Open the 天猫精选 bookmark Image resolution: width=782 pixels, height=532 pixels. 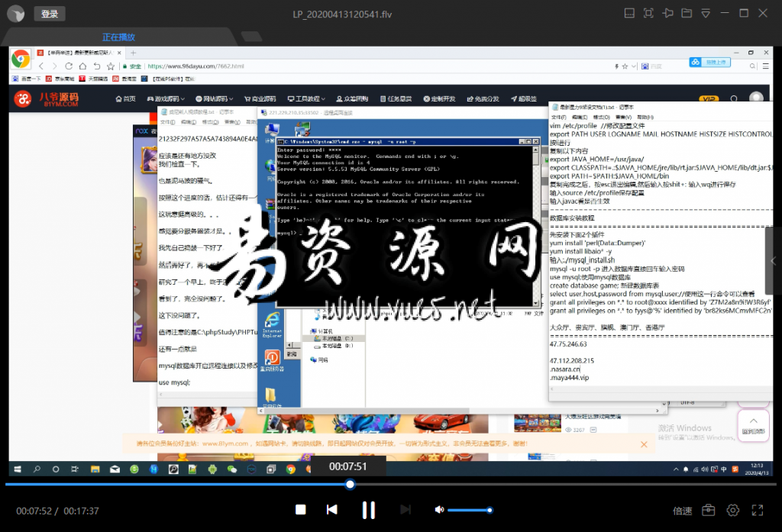[93, 79]
